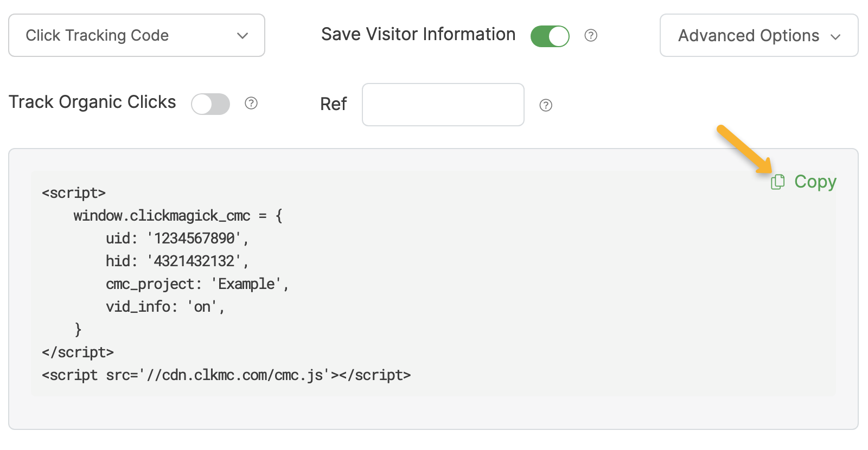Focus the Ref text input box
The image size is (868, 450).
(x=443, y=105)
